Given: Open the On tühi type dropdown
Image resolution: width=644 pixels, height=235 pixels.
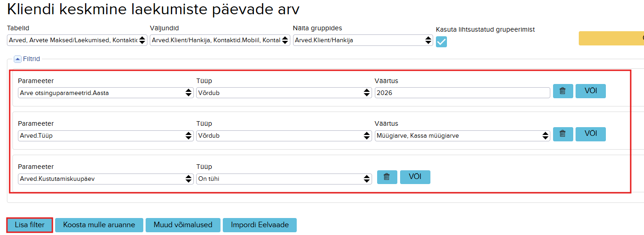Looking at the screenshot, I should 284,179.
